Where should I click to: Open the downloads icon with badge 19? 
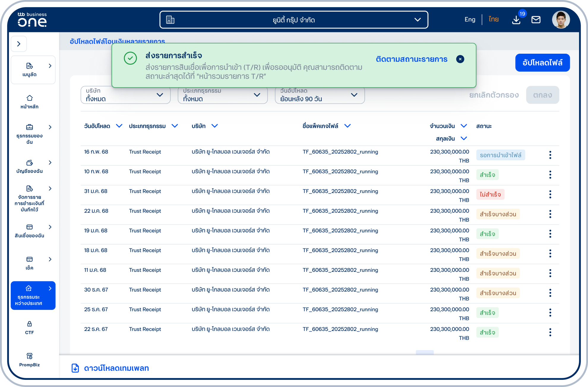coord(516,20)
